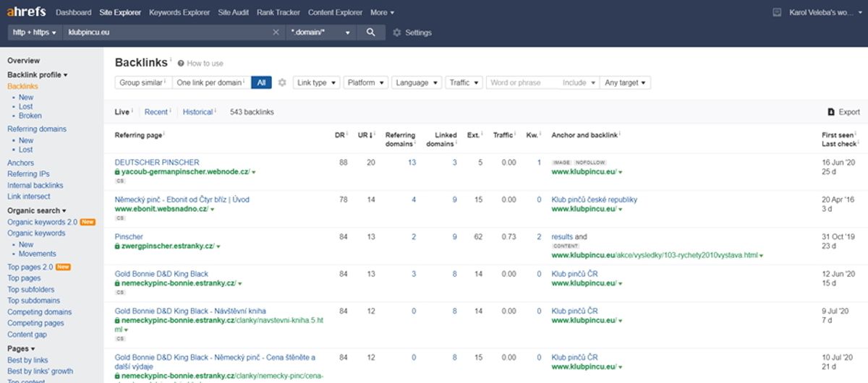Image resolution: width=868 pixels, height=383 pixels.
Task: Open yacoub-germanpinscher.webnode.cz URL dropdown
Action: click(x=254, y=172)
